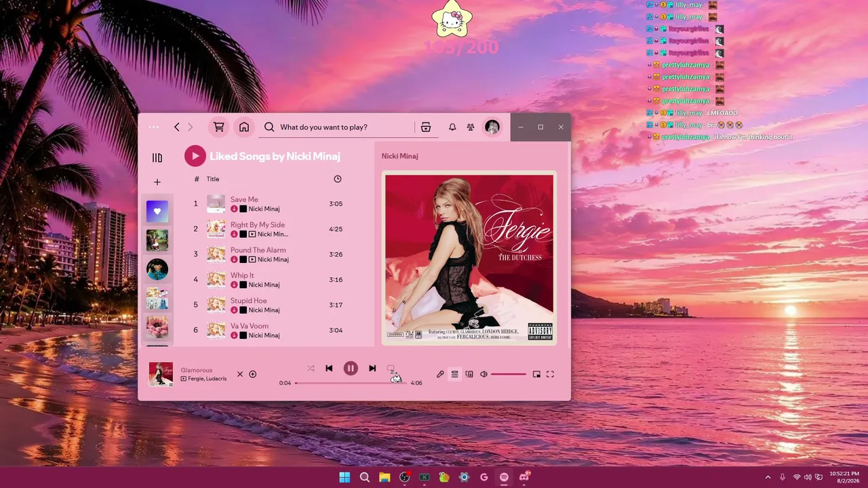Click the downloaded arrow icon for Va Va Voom

[234, 335]
